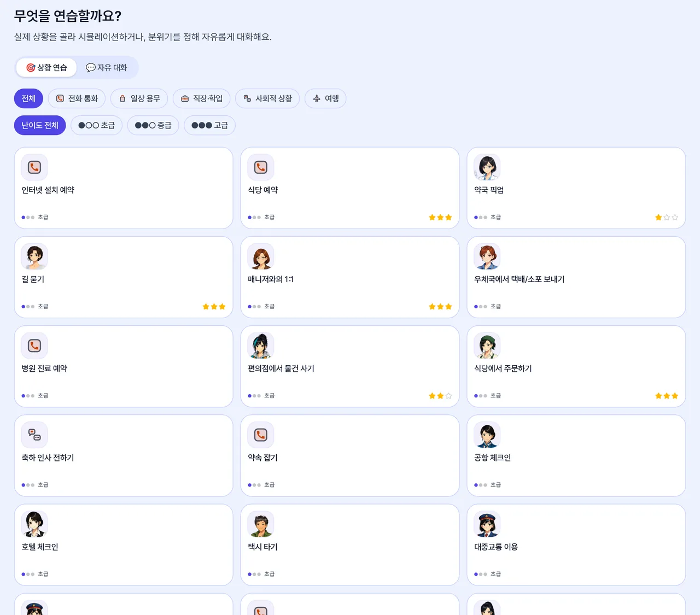Click the manager avatar on 매니저와의 1:1 card

[261, 256]
